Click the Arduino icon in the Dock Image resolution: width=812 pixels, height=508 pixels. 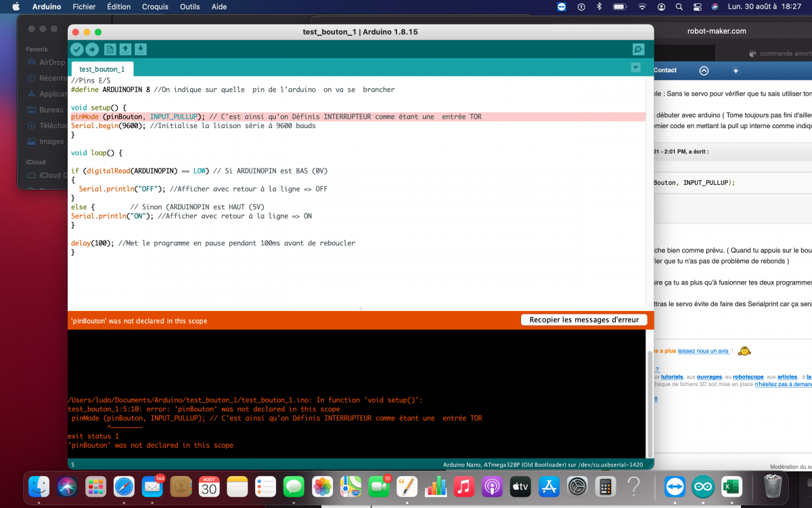pos(702,486)
